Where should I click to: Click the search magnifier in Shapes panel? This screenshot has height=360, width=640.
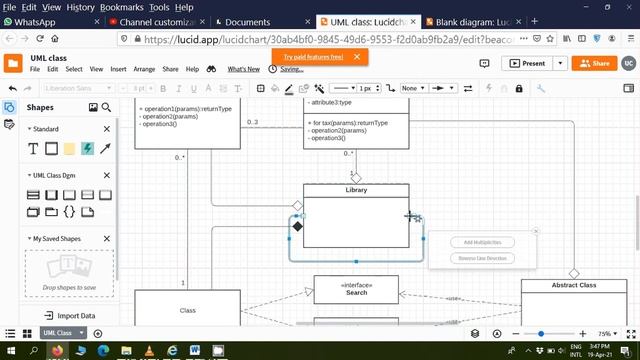[x=106, y=107]
